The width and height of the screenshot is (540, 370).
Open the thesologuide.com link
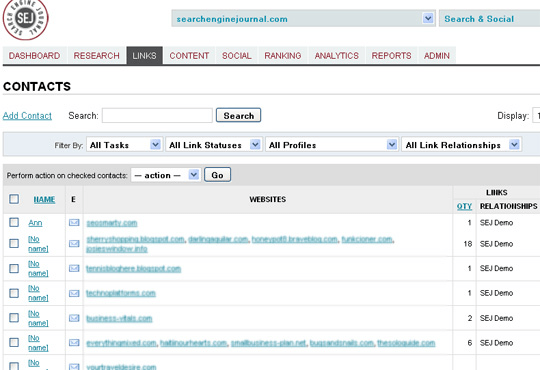406,343
